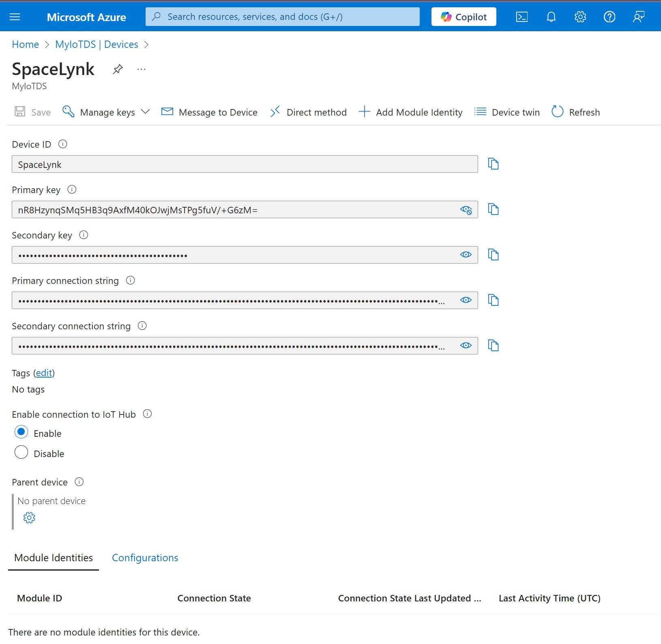Screen dimensions: 661x644
Task: Open the help question mark menu
Action: click(609, 17)
